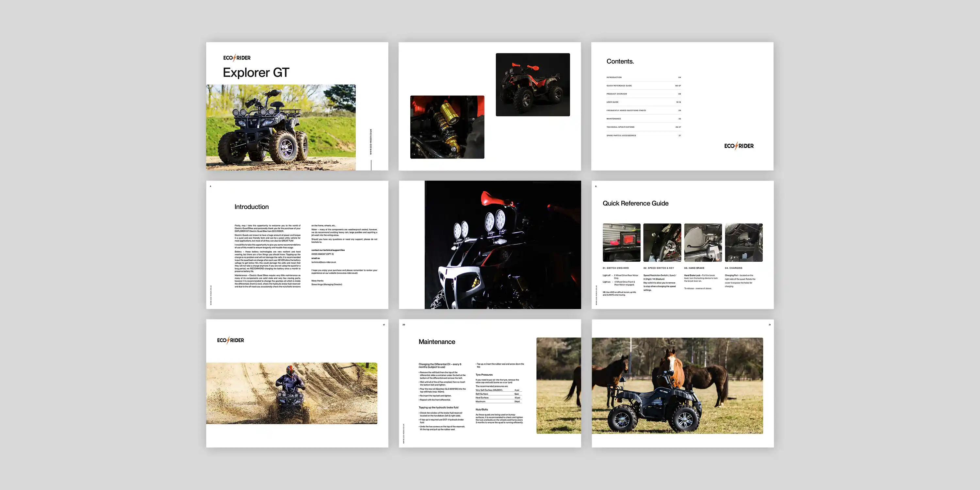Open the green field quad bike cover photo

(x=281, y=127)
